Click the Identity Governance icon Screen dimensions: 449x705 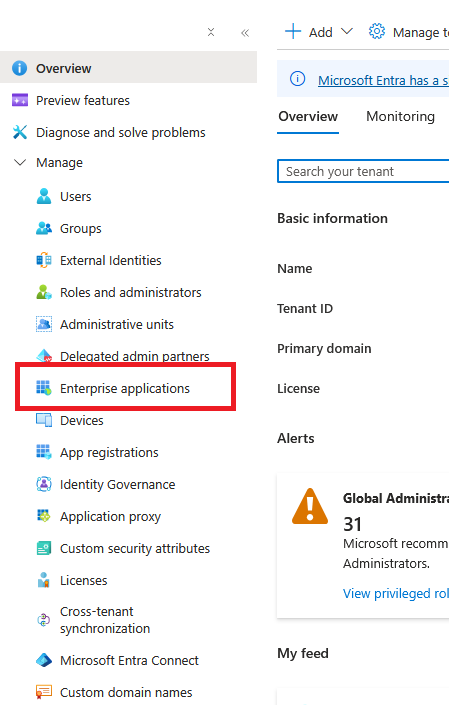(x=44, y=484)
